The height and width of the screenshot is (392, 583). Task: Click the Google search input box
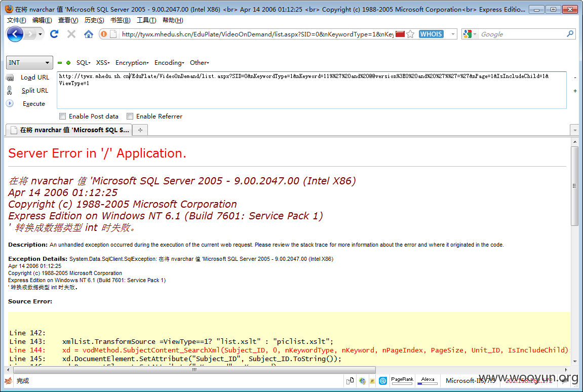(522, 34)
